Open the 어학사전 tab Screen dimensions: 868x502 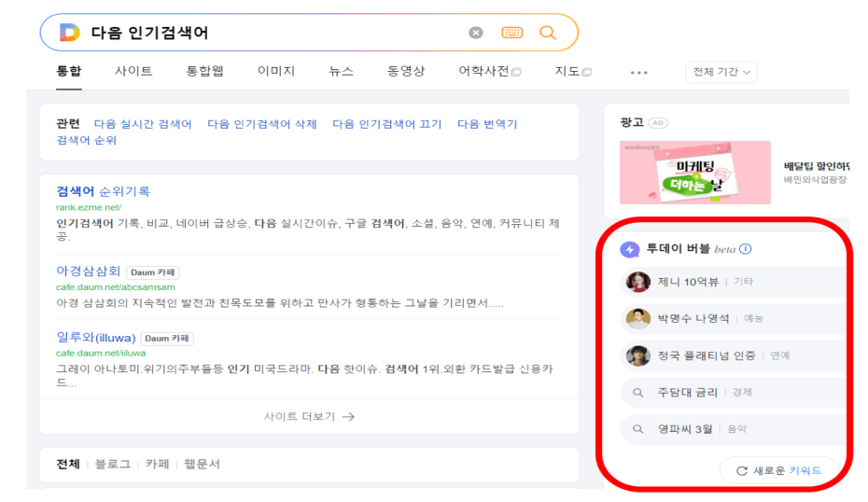point(489,72)
